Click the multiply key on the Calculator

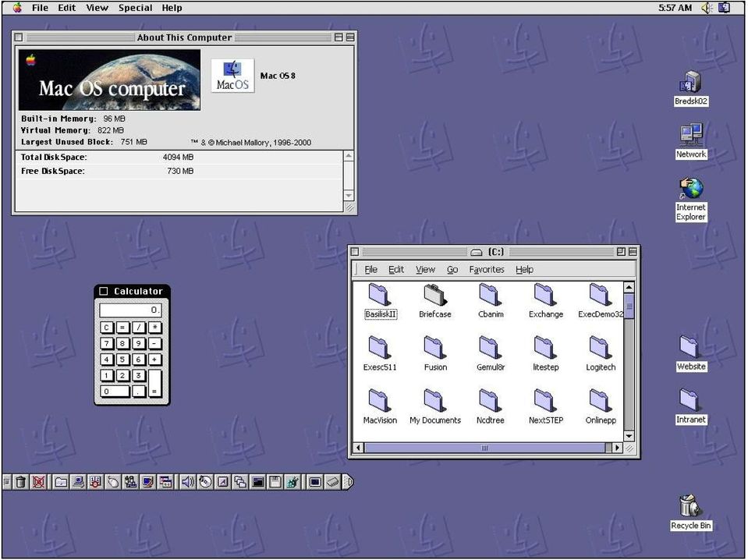154,328
